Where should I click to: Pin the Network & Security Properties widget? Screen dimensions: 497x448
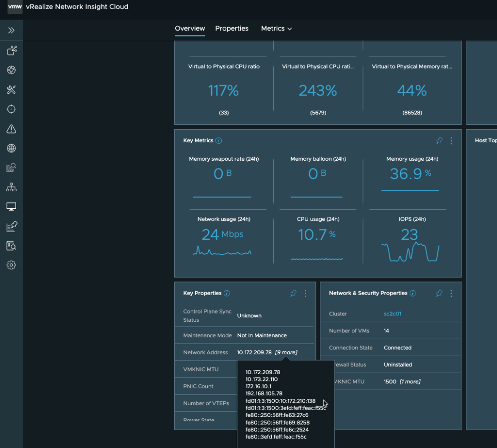(439, 293)
